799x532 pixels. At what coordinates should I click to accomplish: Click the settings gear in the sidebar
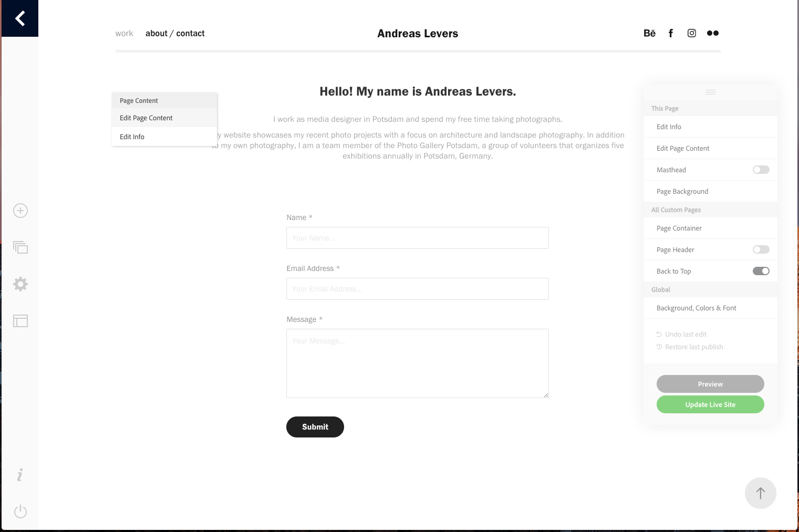coord(20,284)
